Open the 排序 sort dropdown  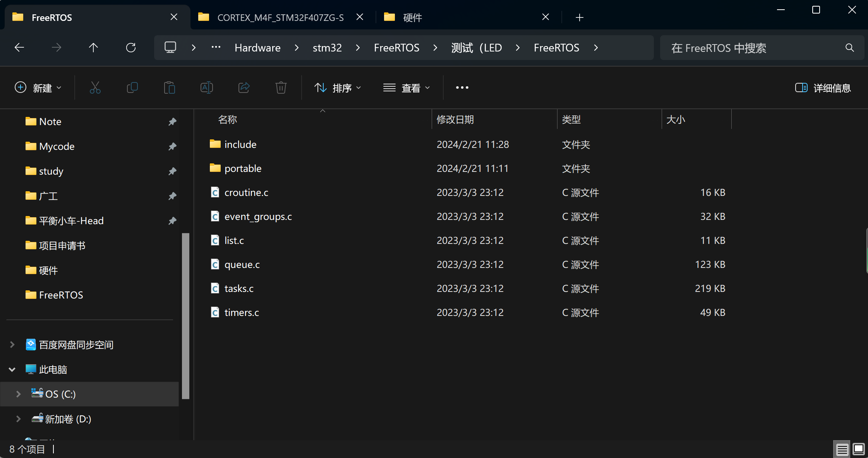coord(338,88)
